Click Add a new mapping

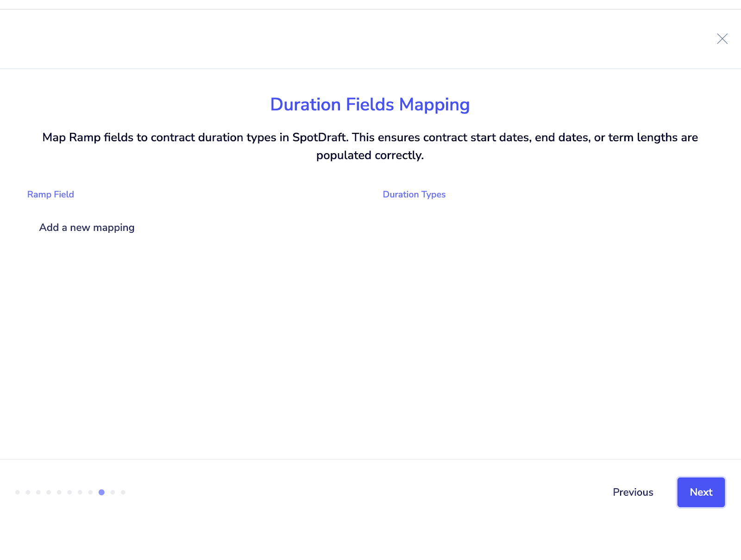[87, 228]
